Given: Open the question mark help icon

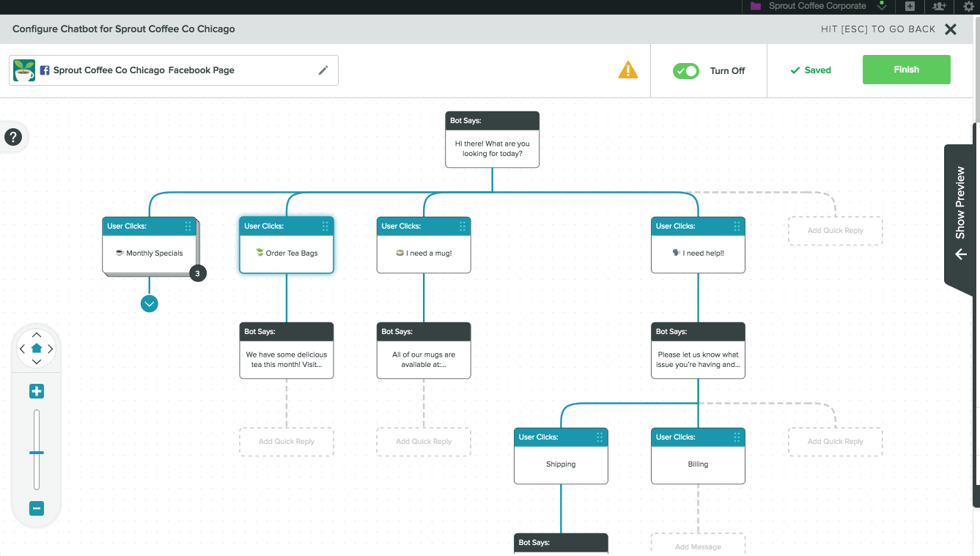Looking at the screenshot, I should (x=13, y=137).
